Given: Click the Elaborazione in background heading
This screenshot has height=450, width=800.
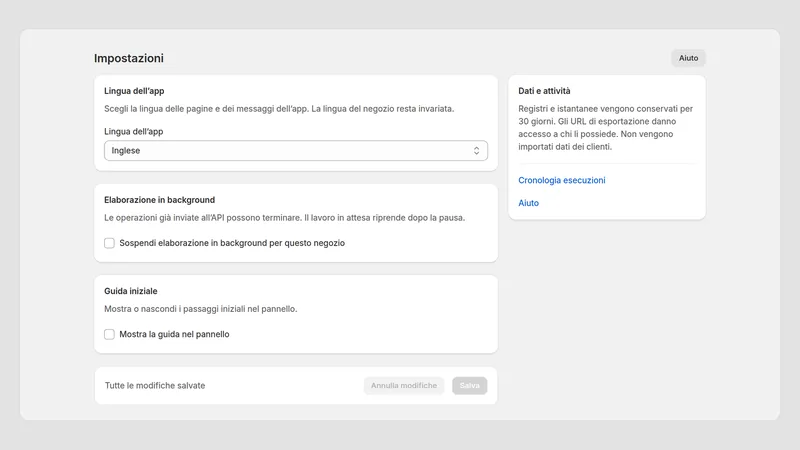Looking at the screenshot, I should tap(160, 200).
